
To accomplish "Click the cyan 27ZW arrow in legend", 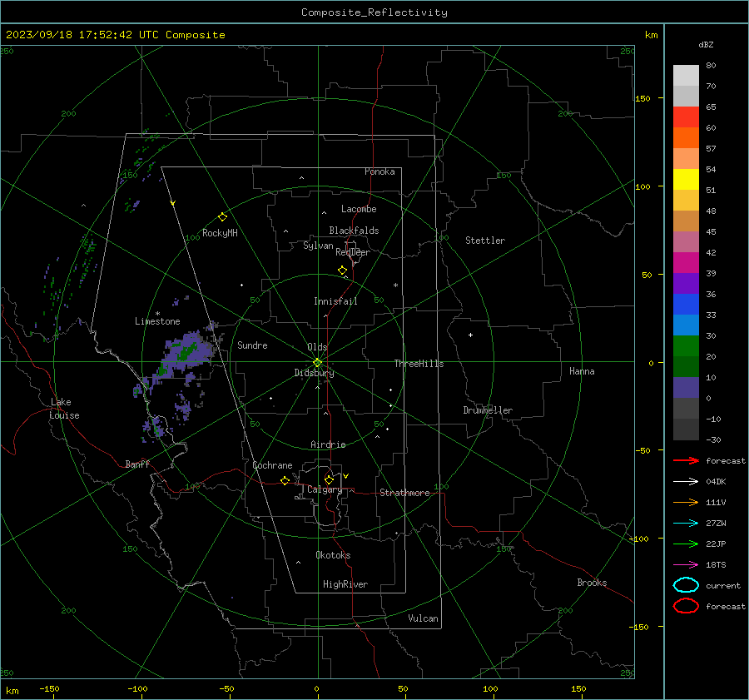I will click(686, 524).
